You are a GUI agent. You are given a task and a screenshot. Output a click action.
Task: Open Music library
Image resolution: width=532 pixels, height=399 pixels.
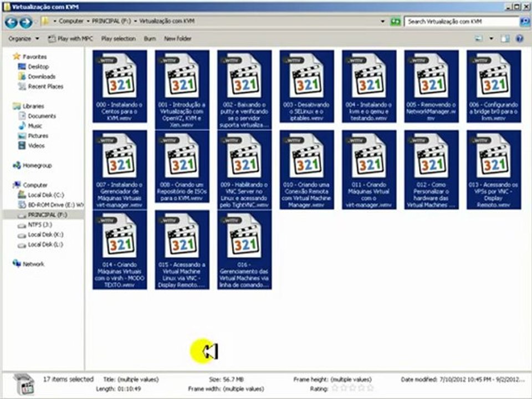(x=35, y=126)
